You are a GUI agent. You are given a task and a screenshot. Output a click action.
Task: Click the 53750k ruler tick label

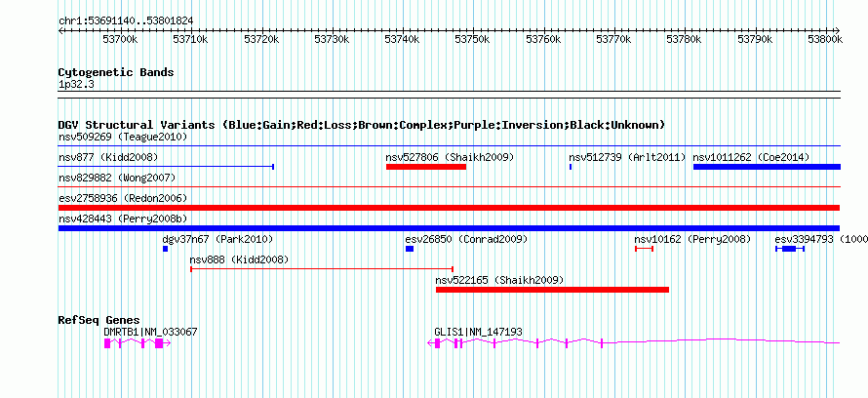tap(472, 39)
